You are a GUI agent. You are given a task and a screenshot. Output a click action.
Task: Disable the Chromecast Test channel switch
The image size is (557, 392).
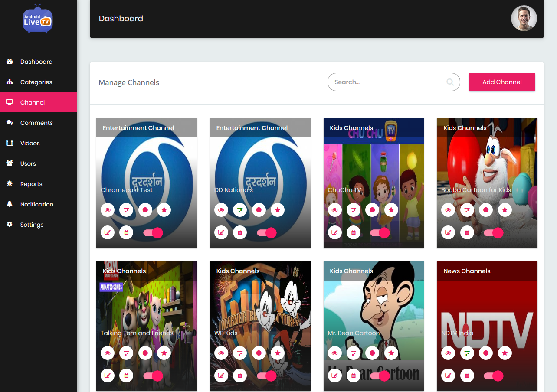pyautogui.click(x=153, y=233)
